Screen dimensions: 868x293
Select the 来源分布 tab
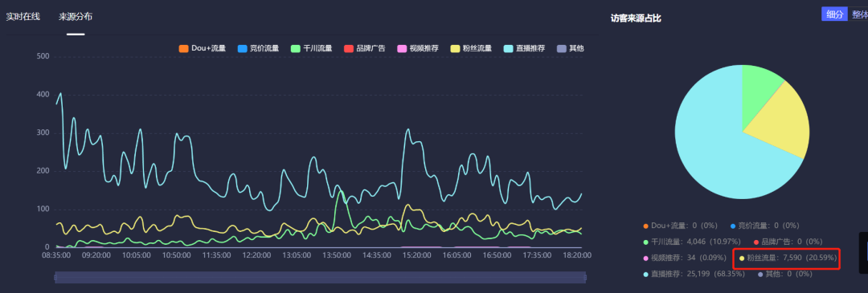point(76,17)
